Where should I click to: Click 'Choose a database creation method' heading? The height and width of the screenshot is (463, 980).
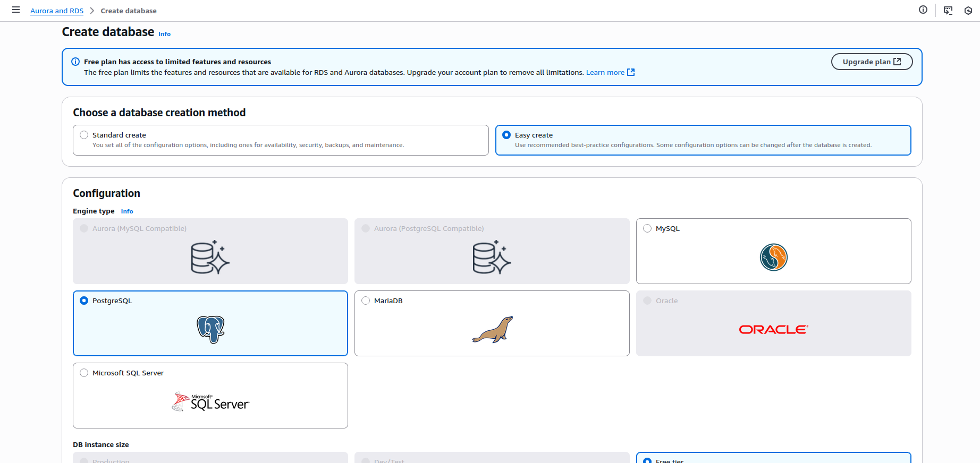click(159, 113)
